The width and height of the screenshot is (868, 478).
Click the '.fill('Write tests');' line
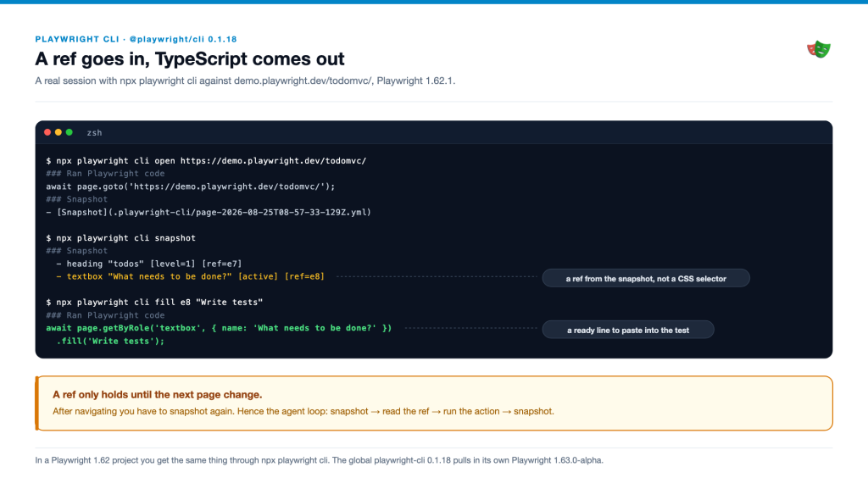[111, 342]
